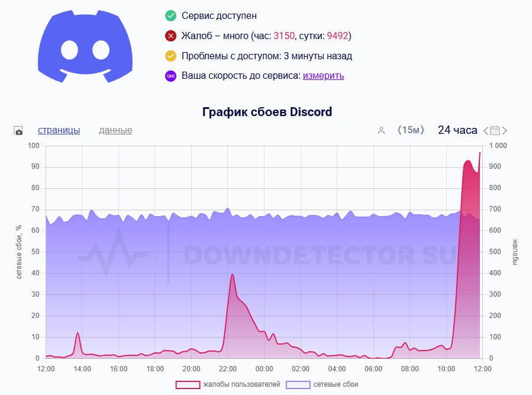Switch to the страницы tab
The image size is (532, 395).
[x=59, y=130]
